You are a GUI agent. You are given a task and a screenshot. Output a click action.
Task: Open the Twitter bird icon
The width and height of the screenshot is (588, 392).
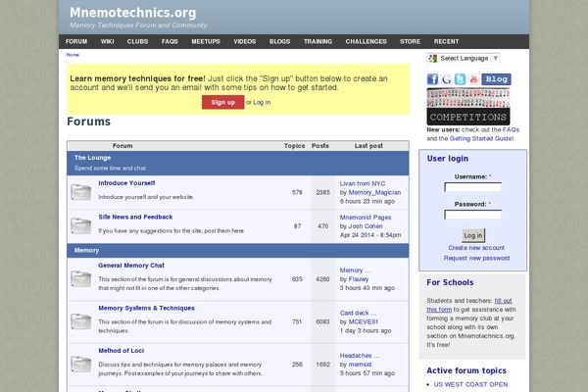(461, 79)
